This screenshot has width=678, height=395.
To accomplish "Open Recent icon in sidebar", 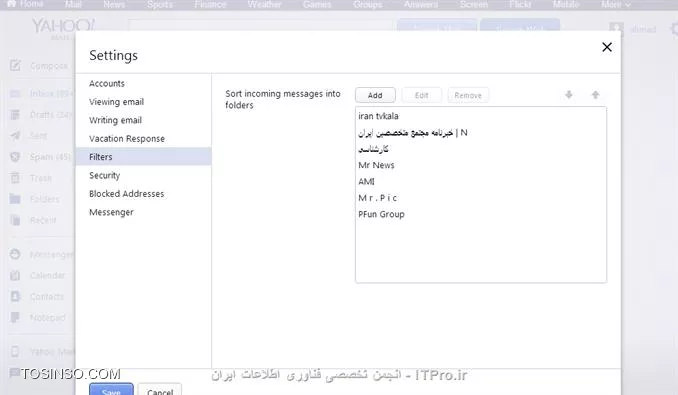I will pos(15,220).
